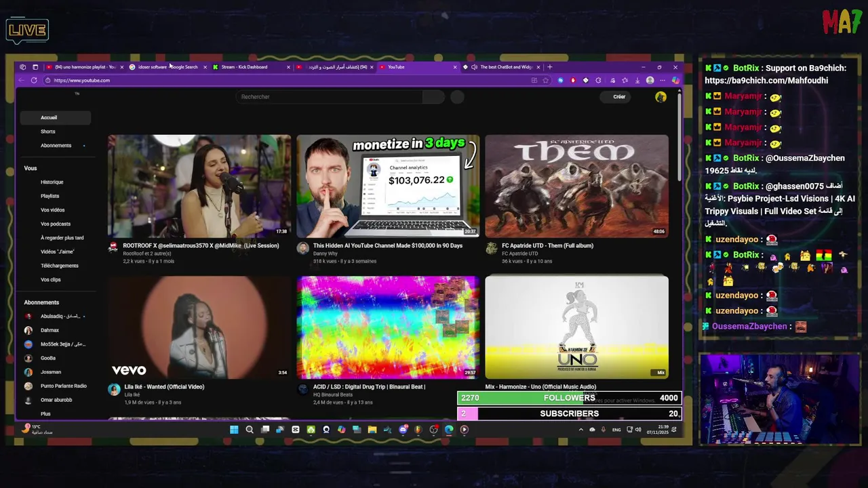
Task: Switch ENG language indicator in tray
Action: click(616, 429)
